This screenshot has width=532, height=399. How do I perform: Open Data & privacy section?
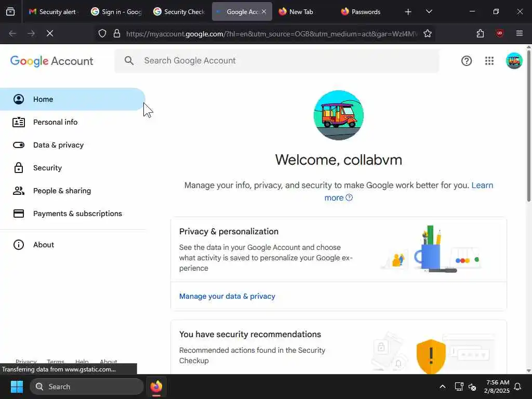click(72, 145)
